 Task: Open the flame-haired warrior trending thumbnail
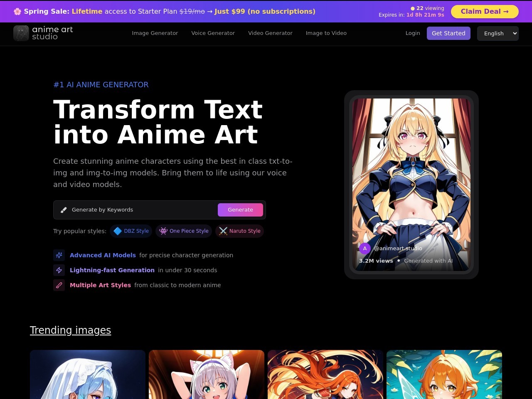[x=325, y=374]
